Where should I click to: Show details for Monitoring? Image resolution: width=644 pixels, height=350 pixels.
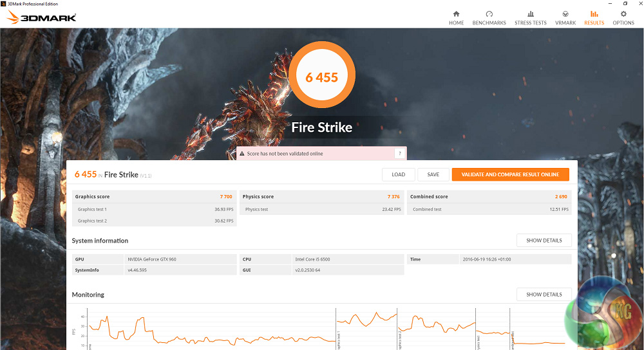point(544,295)
